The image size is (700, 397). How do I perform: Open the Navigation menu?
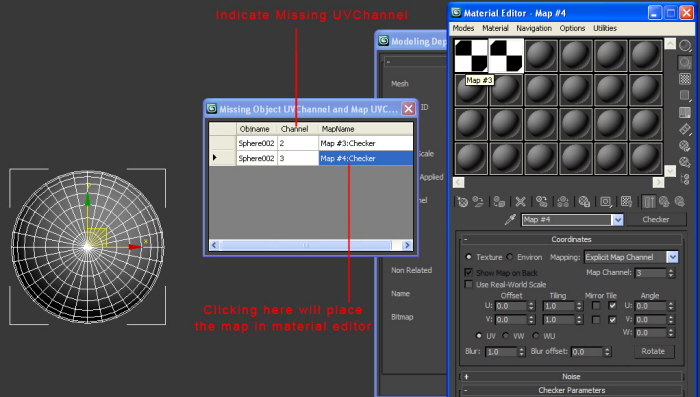(534, 28)
